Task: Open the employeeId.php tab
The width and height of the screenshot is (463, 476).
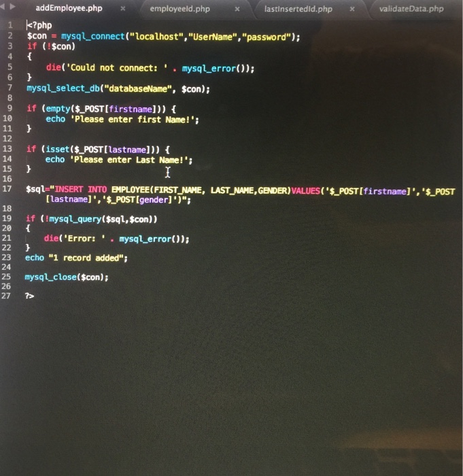Action: pos(180,9)
